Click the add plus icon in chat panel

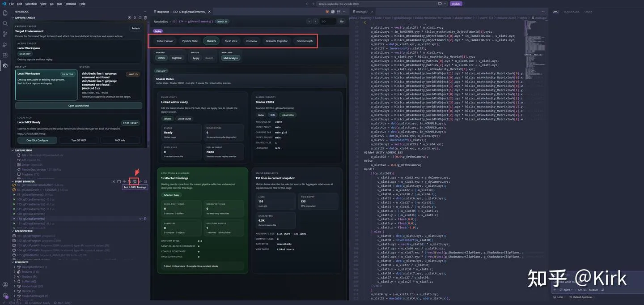(555, 290)
